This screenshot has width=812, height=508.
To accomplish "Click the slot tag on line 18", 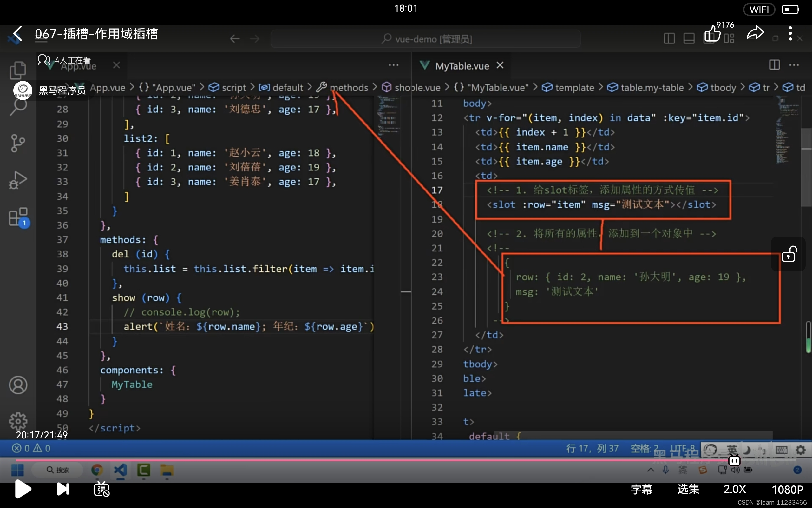I will click(x=601, y=204).
